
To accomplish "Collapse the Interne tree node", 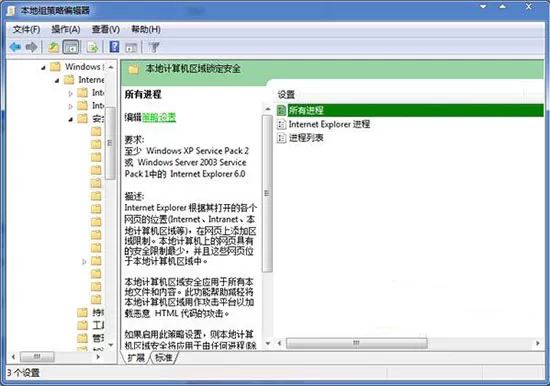I will point(57,81).
